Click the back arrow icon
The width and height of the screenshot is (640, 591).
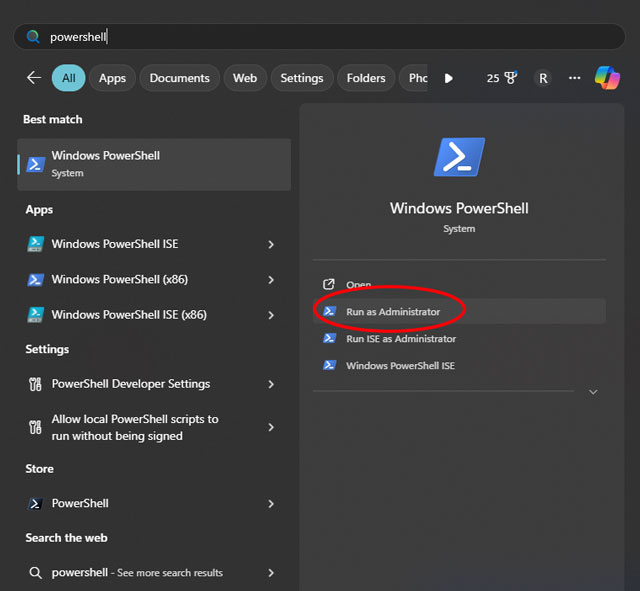click(34, 77)
